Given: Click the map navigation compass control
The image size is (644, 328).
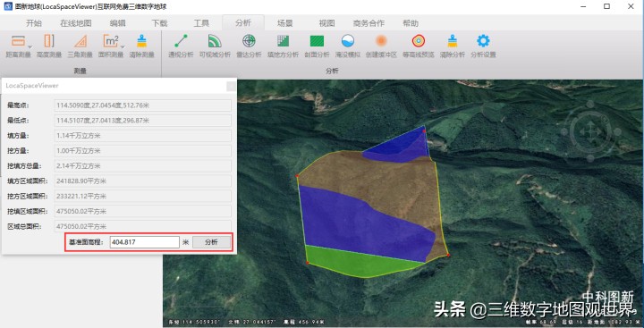Looking at the screenshot, I should tap(590, 131).
